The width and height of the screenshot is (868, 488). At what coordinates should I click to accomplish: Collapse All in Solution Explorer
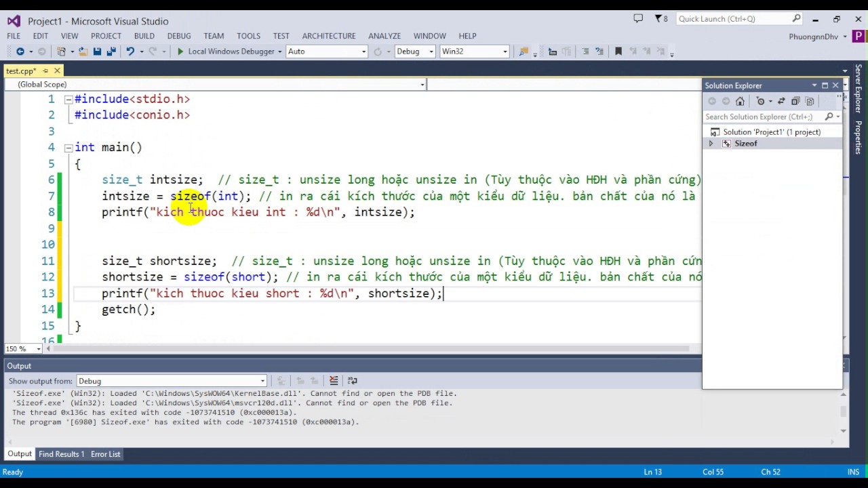coord(795,101)
